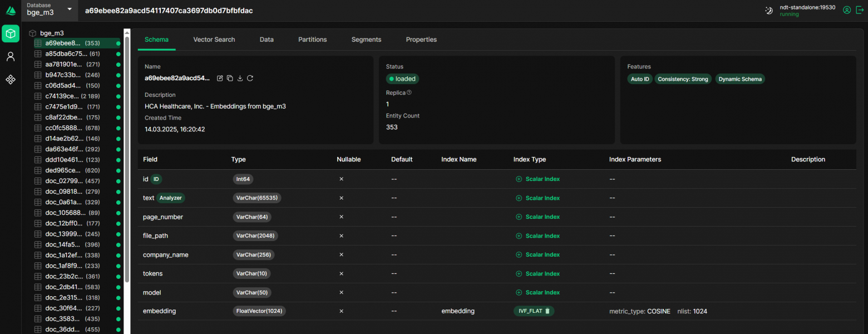Click the loaded status chip
The width and height of the screenshot is (868, 334).
coord(403,79)
